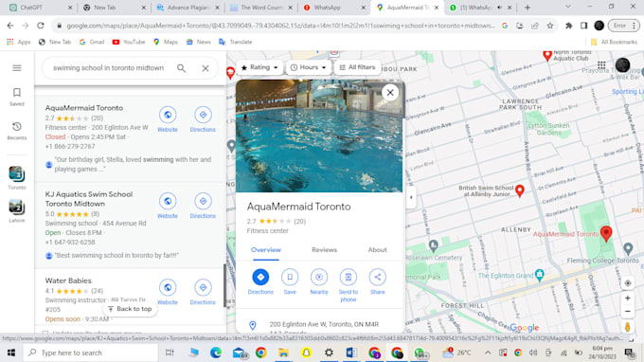Screen dimensions: 644x362
Task: Click Back to top button
Action: [130, 309]
